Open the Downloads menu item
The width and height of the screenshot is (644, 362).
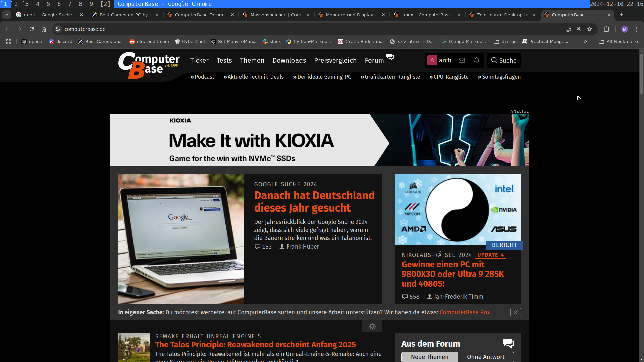pyautogui.click(x=289, y=60)
